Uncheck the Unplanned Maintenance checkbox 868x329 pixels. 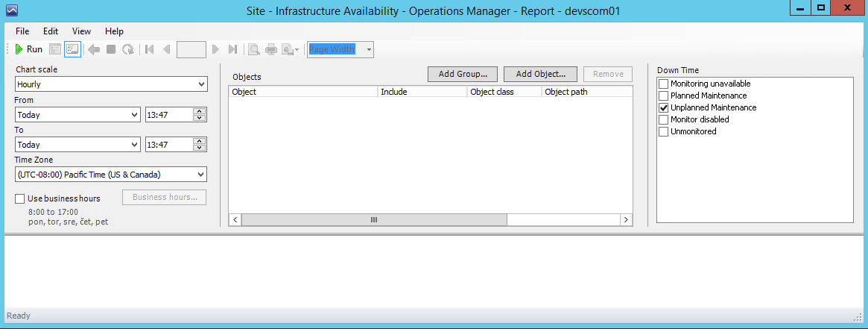[x=663, y=107]
